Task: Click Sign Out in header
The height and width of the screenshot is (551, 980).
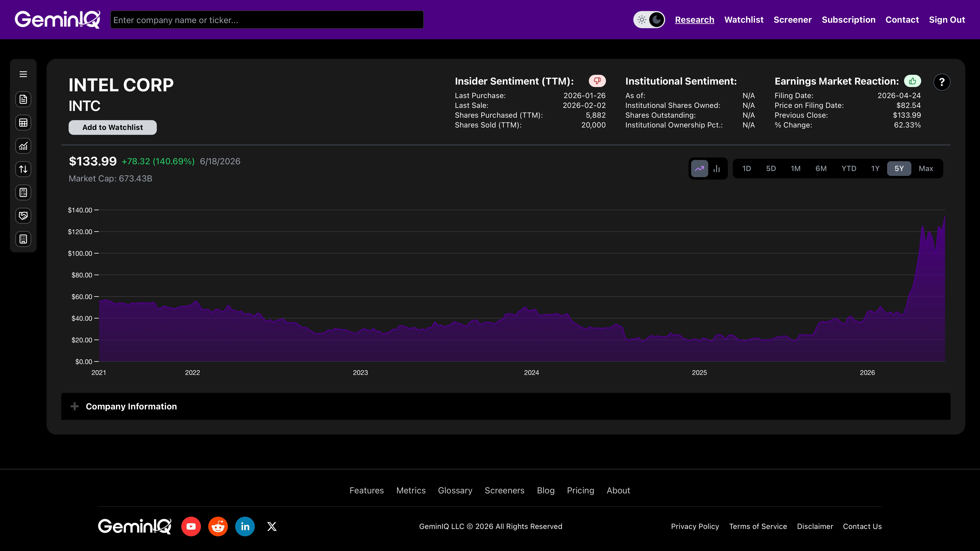Action: pos(947,20)
